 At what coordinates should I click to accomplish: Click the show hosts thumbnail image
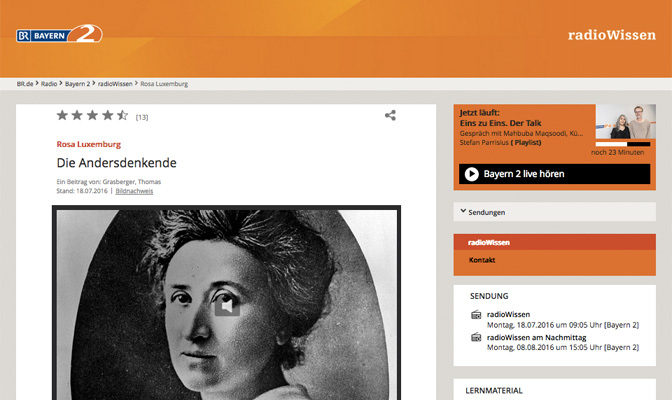pos(626,121)
